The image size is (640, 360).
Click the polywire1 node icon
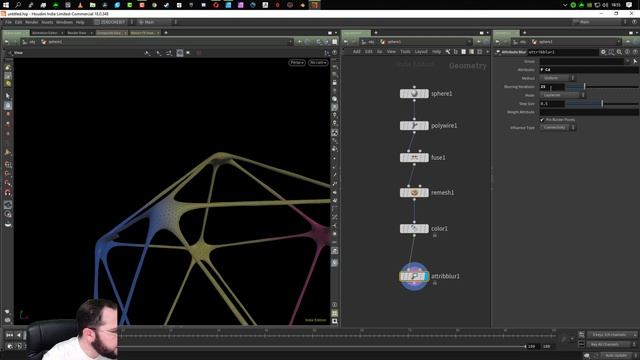pos(414,126)
